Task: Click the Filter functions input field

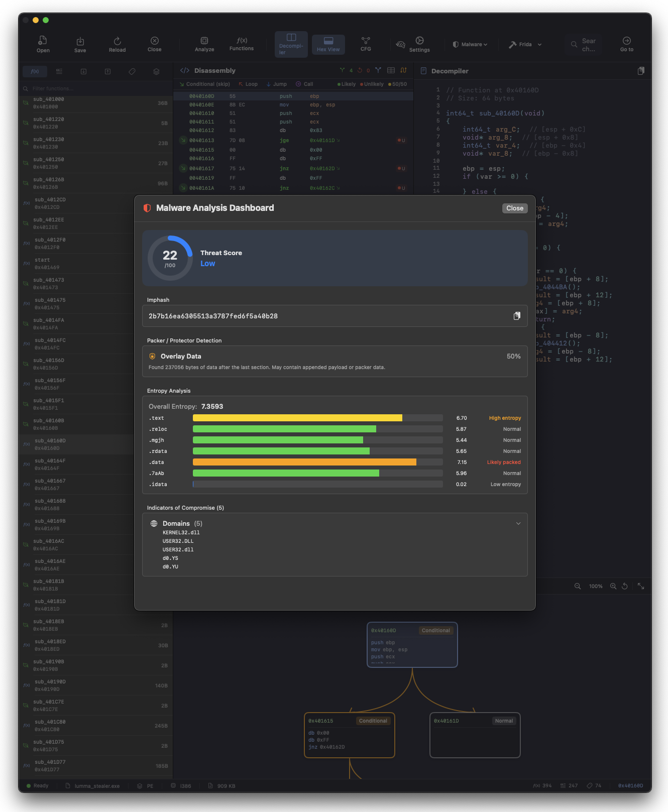Action: [x=95, y=88]
